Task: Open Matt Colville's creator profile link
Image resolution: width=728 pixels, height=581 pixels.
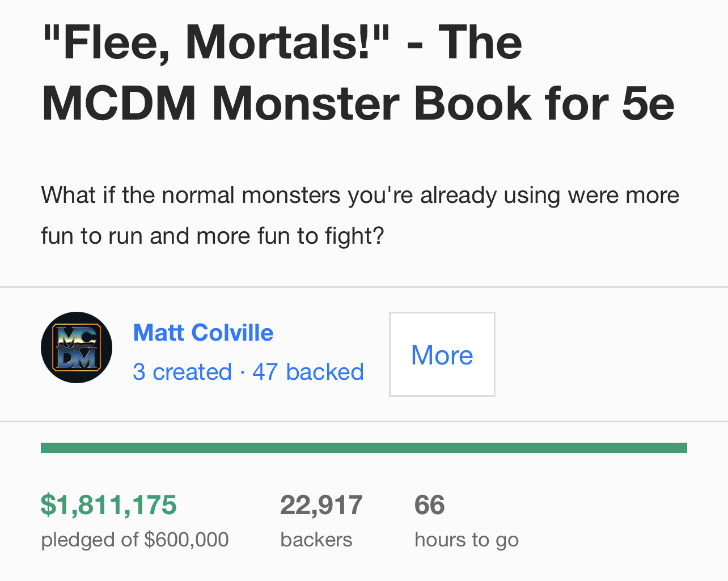Action: (203, 333)
